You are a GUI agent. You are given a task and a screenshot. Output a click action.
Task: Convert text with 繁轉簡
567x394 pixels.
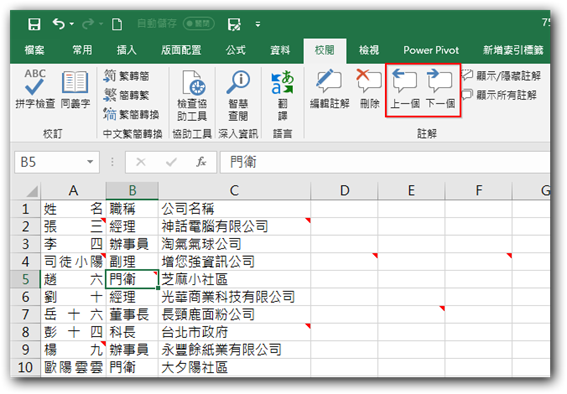click(127, 76)
